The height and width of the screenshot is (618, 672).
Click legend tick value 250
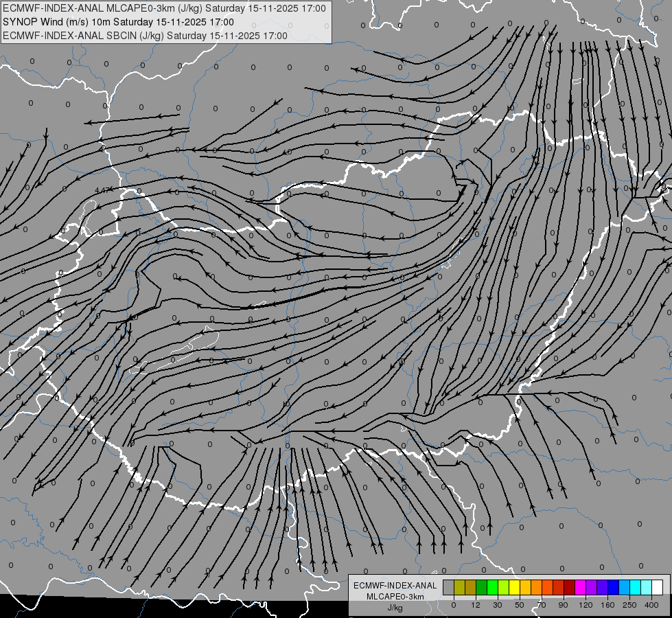[629, 605]
